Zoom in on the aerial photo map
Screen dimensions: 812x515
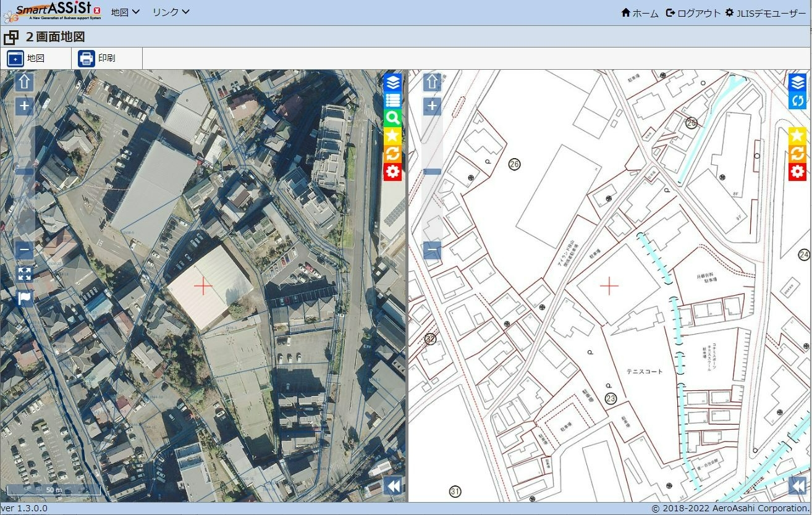tap(25, 106)
